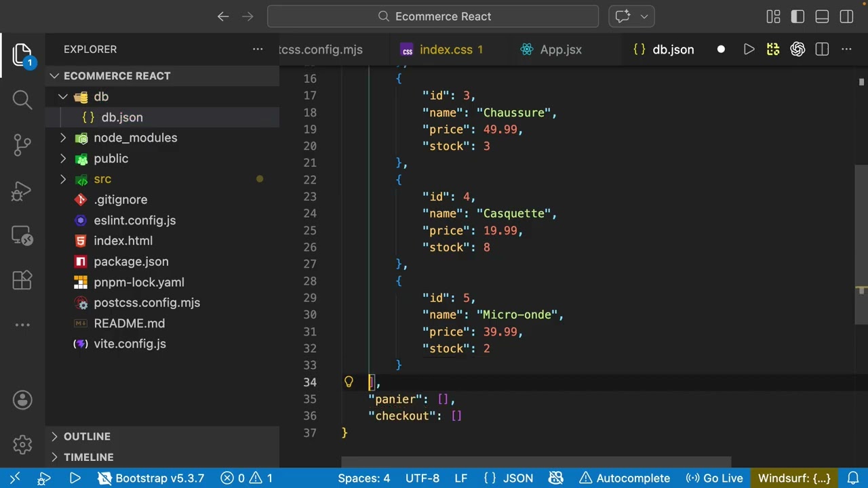Open problems errors and warnings indicator
This screenshot has width=868, height=488.
[247, 479]
